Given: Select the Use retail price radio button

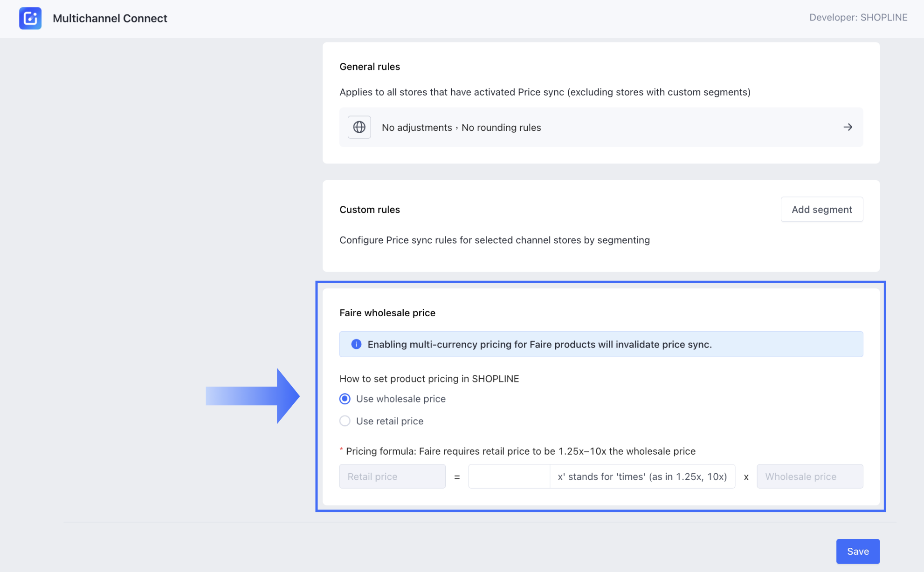Looking at the screenshot, I should pyautogui.click(x=345, y=421).
